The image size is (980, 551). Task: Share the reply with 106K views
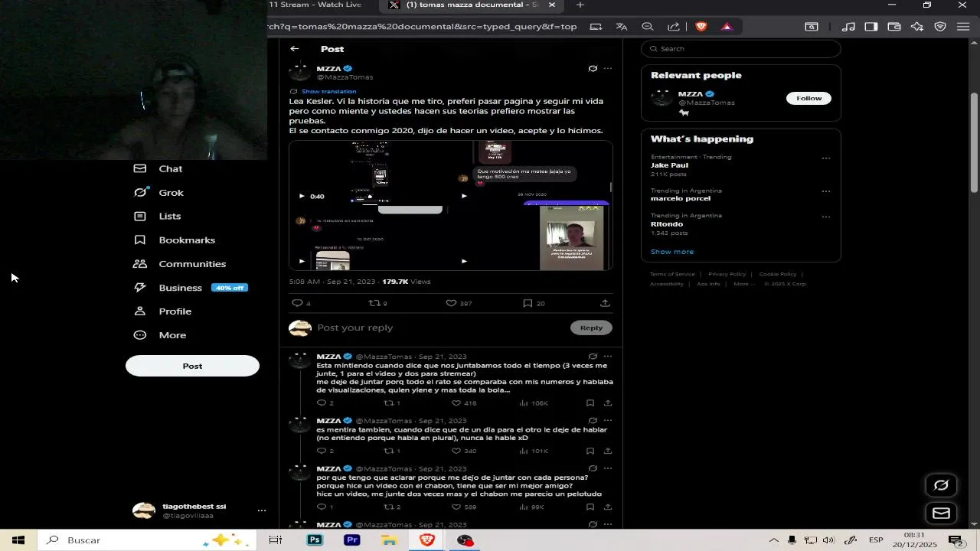608,403
